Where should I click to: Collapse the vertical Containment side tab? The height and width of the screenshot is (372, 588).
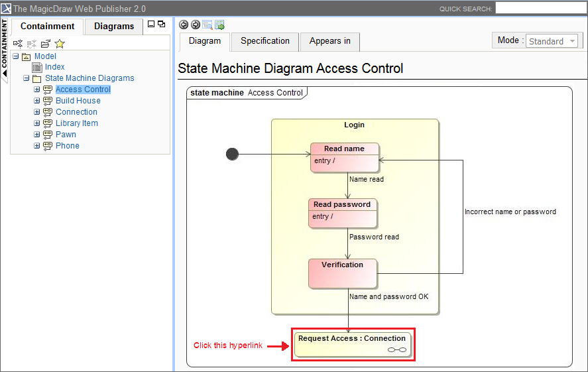point(5,52)
